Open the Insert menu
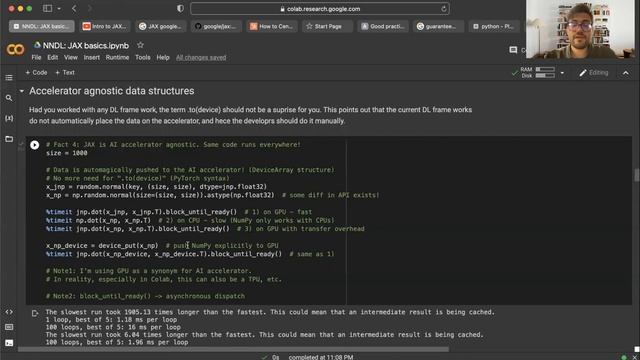The height and width of the screenshot is (360, 640). [x=92, y=58]
